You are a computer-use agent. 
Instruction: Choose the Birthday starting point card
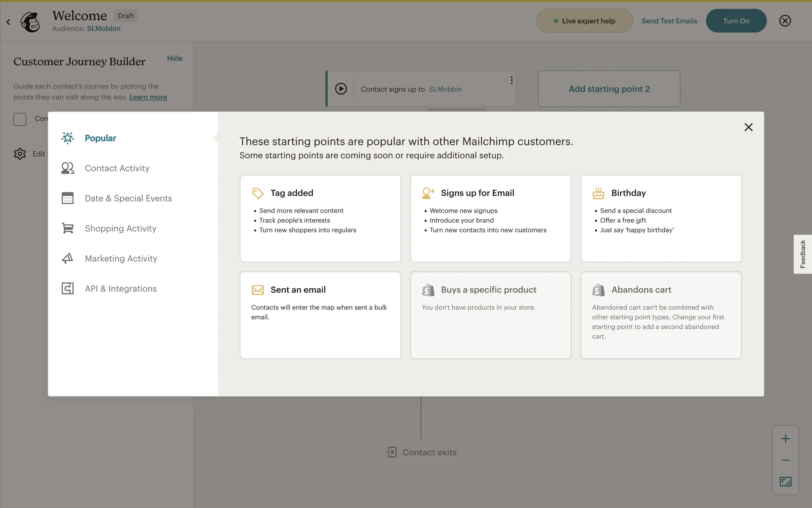click(x=661, y=218)
